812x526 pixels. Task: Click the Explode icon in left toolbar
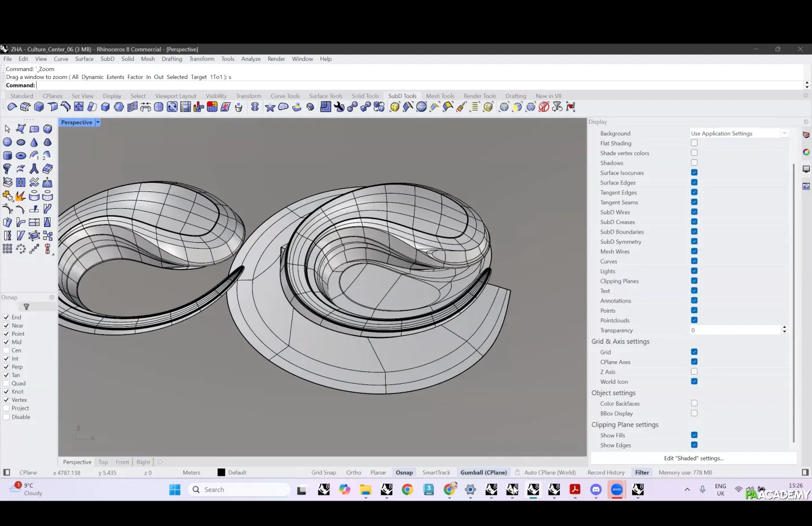click(20, 196)
